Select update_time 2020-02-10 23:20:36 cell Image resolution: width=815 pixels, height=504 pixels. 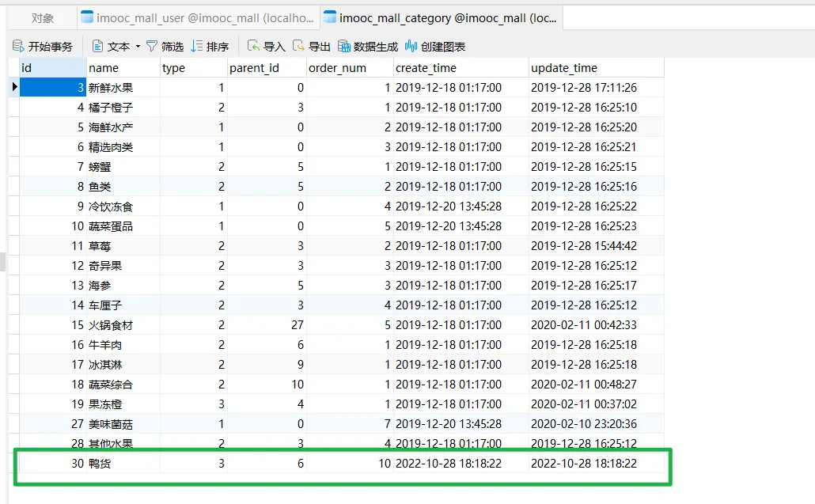point(596,423)
